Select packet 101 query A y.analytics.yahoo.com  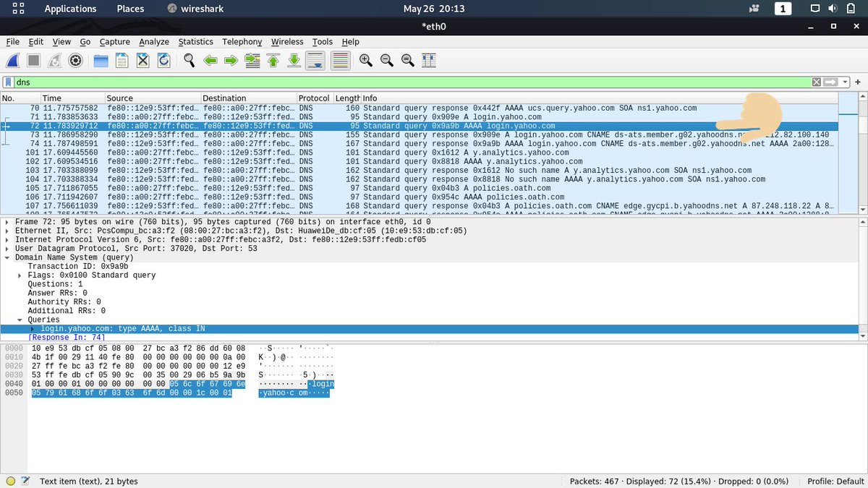click(x=420, y=153)
